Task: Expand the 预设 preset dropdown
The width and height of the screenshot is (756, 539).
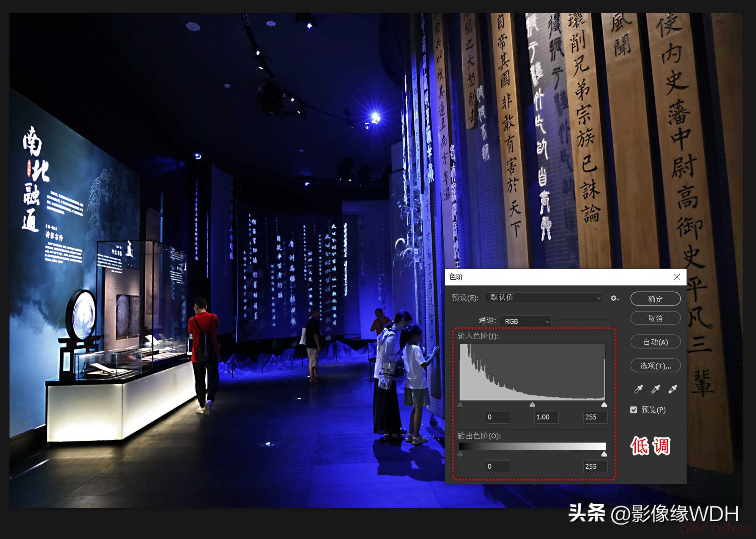Action: click(544, 298)
